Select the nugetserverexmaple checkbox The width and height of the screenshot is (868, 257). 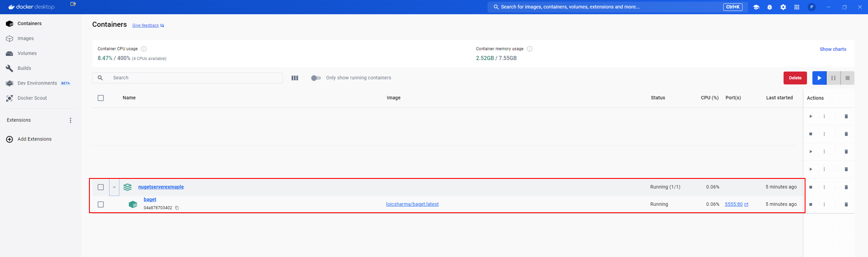coord(101,187)
